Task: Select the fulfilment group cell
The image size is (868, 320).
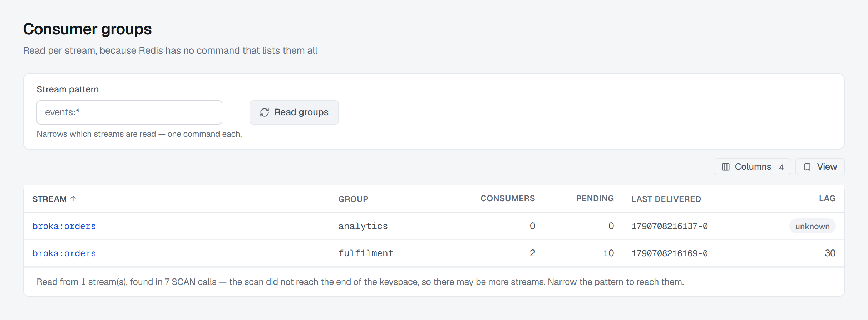Action: [366, 253]
